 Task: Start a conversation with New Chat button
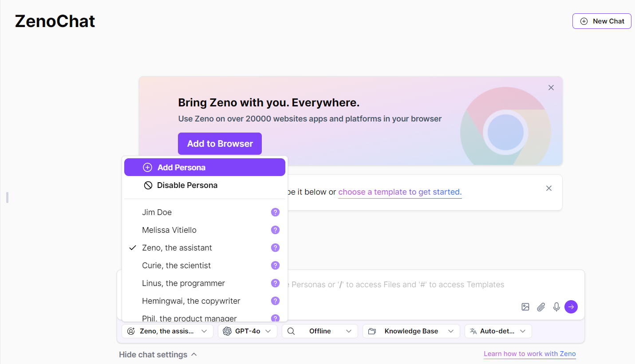[x=602, y=21]
